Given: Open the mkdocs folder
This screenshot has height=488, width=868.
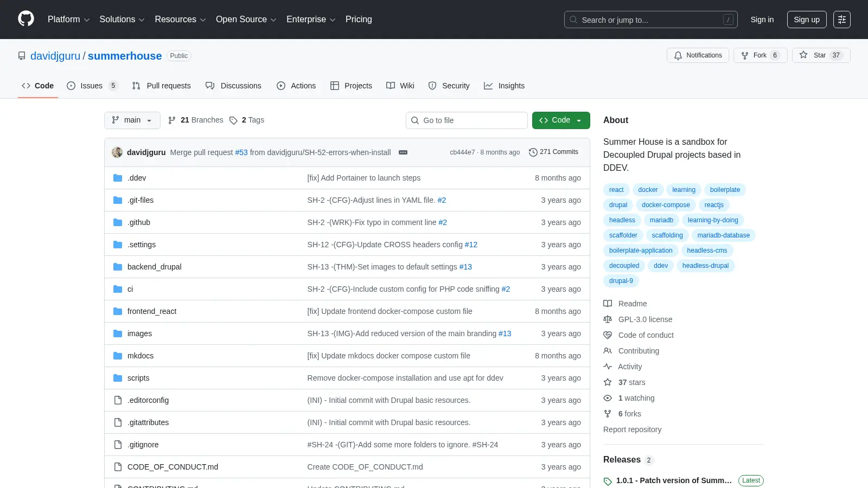Looking at the screenshot, I should [141, 356].
